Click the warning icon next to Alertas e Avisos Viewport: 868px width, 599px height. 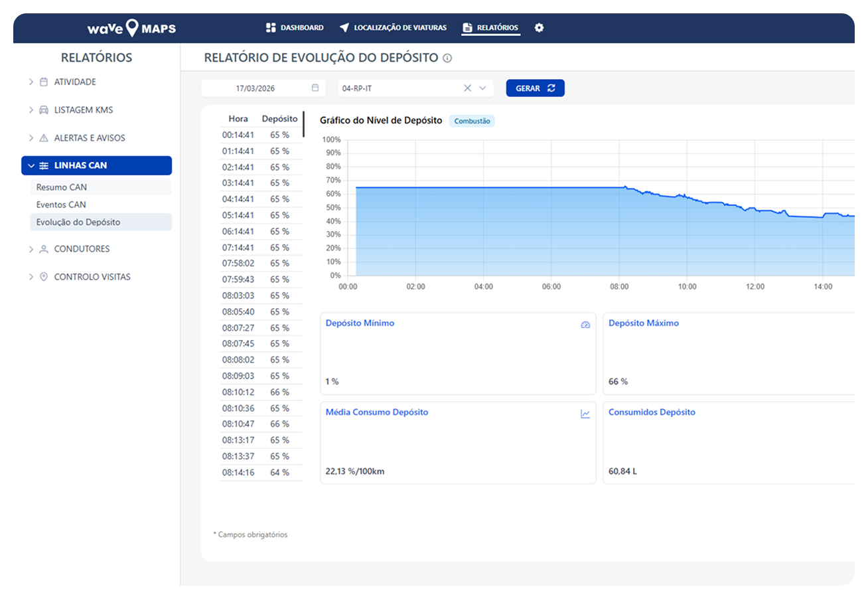(x=44, y=138)
